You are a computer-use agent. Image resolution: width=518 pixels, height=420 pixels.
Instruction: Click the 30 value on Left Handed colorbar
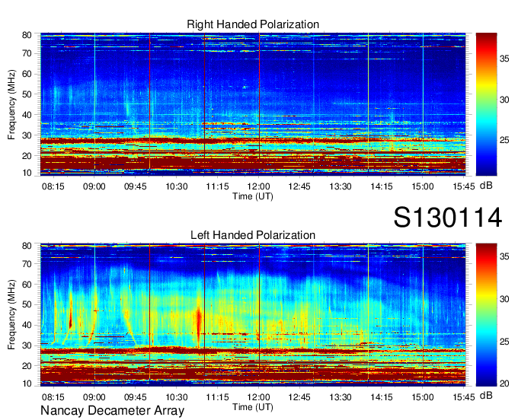504,299
